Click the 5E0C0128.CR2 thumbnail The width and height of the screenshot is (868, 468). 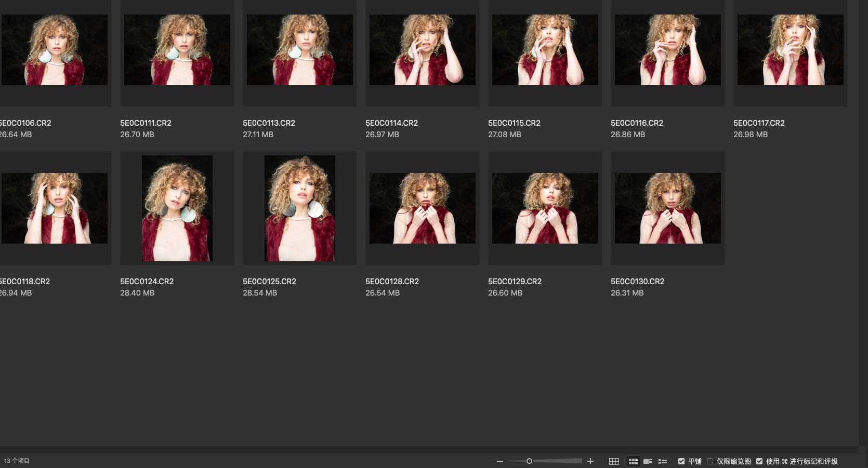(x=422, y=208)
